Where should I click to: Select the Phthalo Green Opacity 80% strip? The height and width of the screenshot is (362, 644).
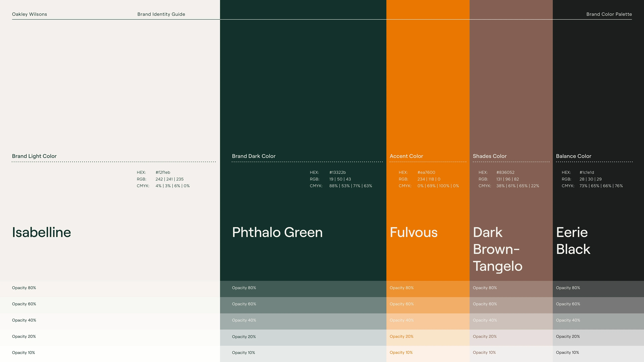(x=303, y=289)
